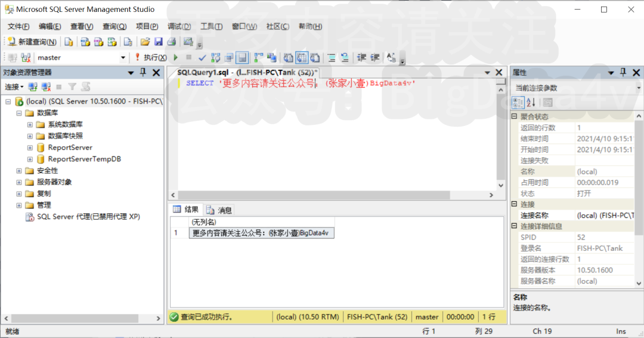Select the 管理 folder
The width and height of the screenshot is (644, 338).
click(44, 205)
